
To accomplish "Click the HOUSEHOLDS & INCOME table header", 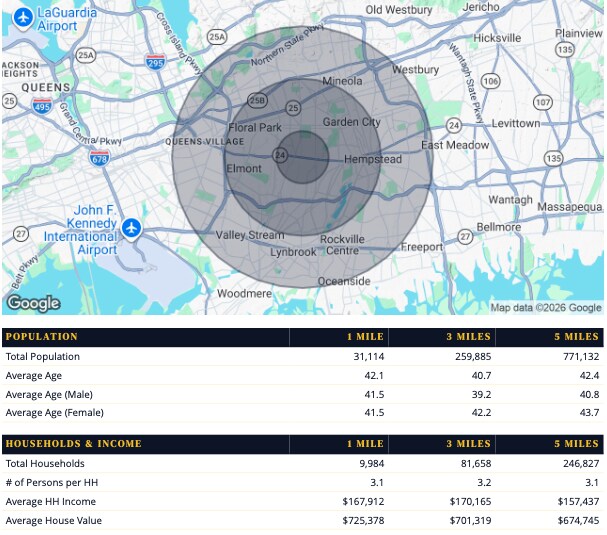I will [74, 444].
